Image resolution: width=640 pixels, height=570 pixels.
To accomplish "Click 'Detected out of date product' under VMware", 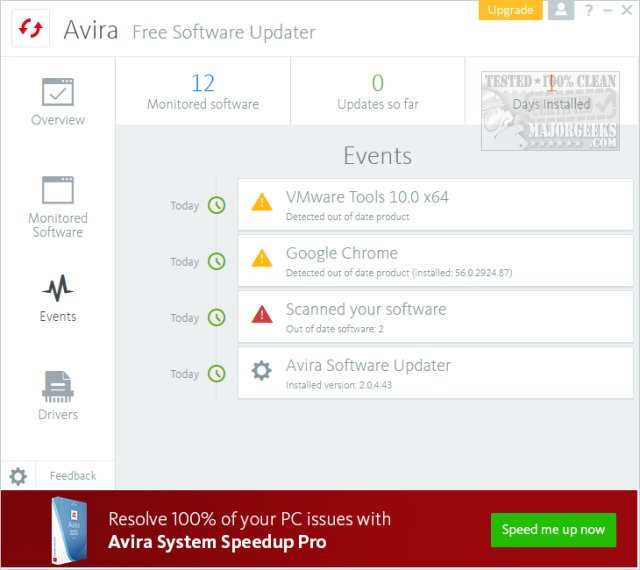I will coord(347,216).
